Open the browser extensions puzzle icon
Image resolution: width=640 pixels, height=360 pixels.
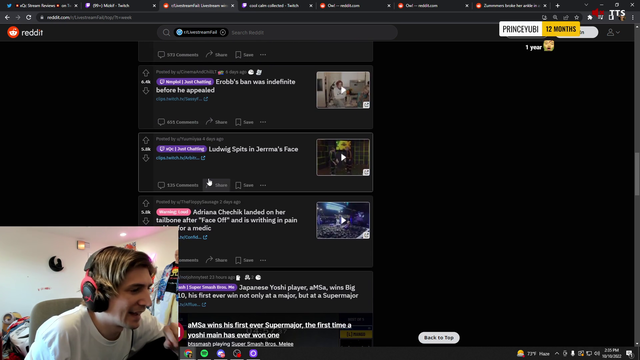click(589, 18)
